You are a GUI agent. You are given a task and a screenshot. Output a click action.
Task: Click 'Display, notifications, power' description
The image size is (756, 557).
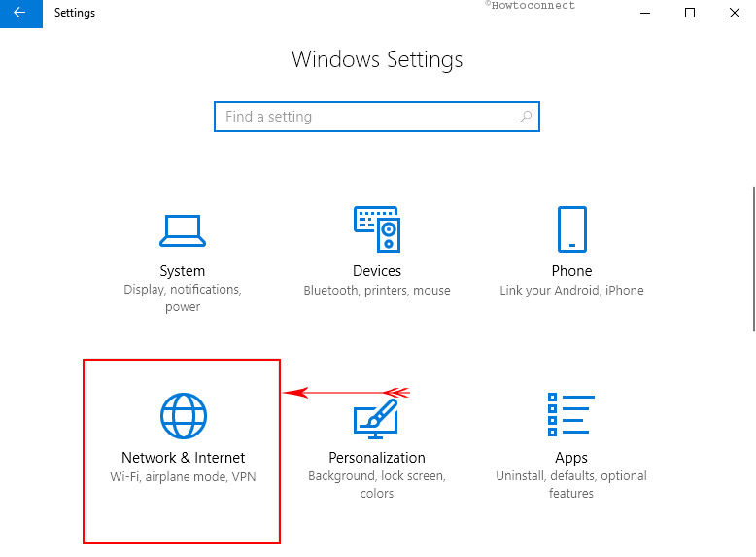183,298
